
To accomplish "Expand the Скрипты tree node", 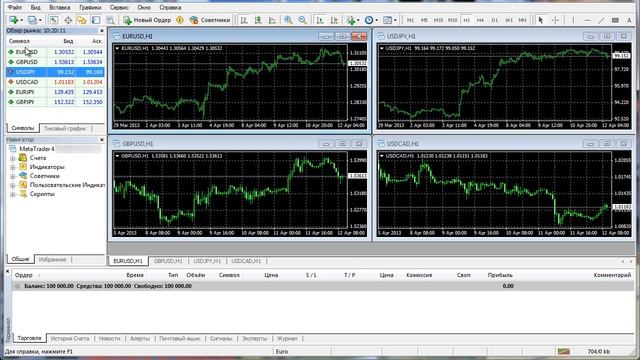I will 13,194.
